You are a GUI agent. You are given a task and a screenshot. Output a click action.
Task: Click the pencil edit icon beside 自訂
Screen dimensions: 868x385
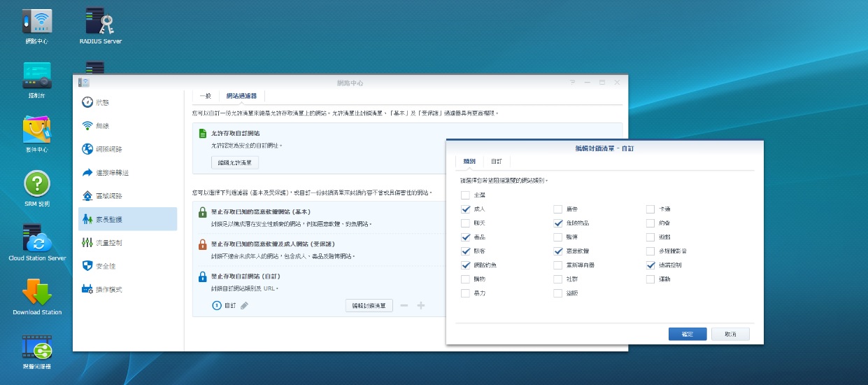coord(244,306)
